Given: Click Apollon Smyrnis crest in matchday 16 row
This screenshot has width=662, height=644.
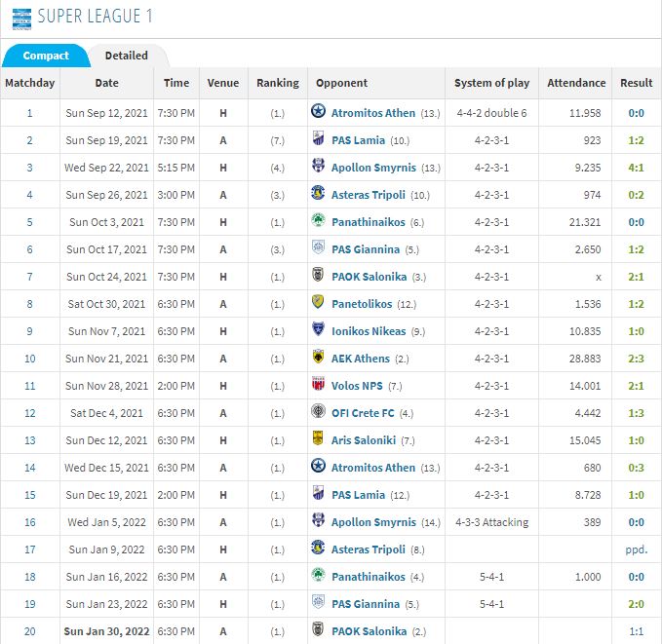Looking at the screenshot, I should tap(318, 521).
